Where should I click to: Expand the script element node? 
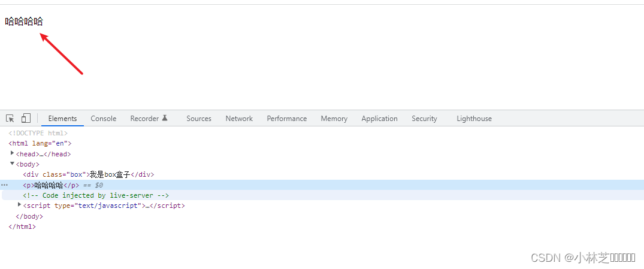(20, 204)
